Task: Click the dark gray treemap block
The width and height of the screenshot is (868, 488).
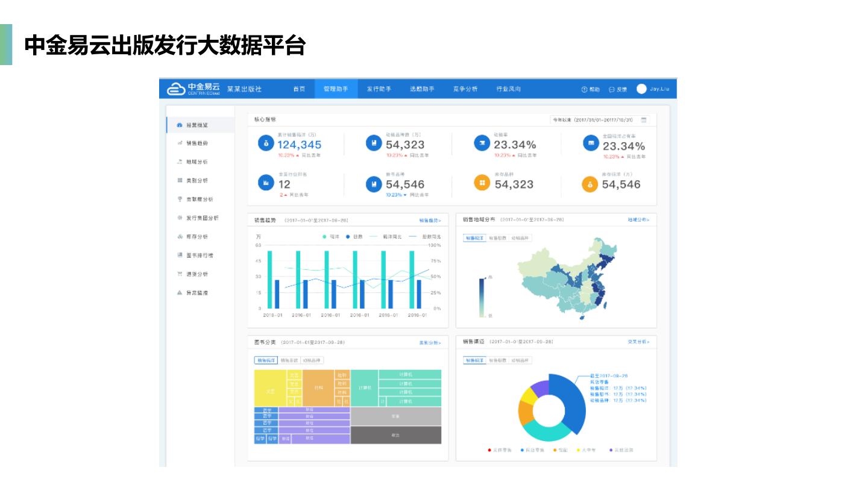Action: [395, 435]
